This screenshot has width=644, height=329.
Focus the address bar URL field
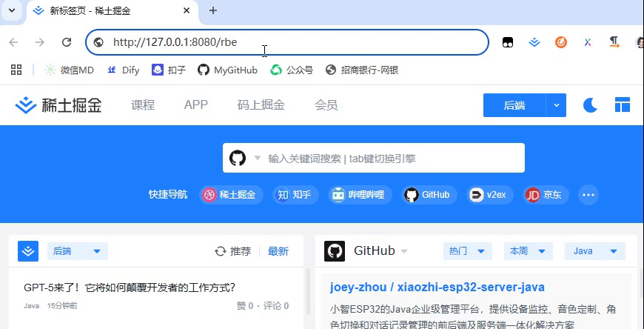tap(286, 42)
